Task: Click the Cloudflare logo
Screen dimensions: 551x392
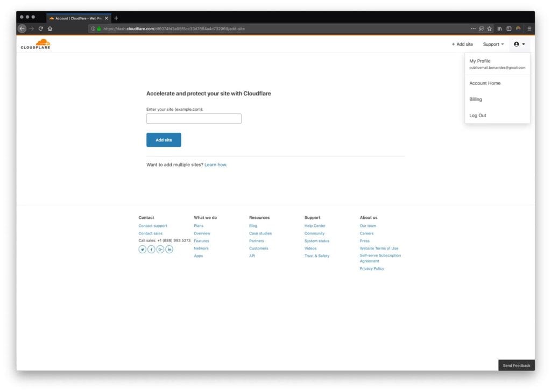Action: (x=35, y=44)
